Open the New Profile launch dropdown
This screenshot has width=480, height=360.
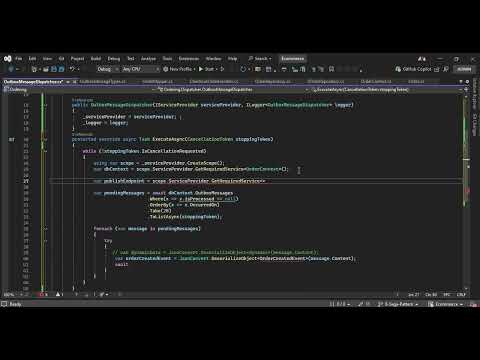179,69
